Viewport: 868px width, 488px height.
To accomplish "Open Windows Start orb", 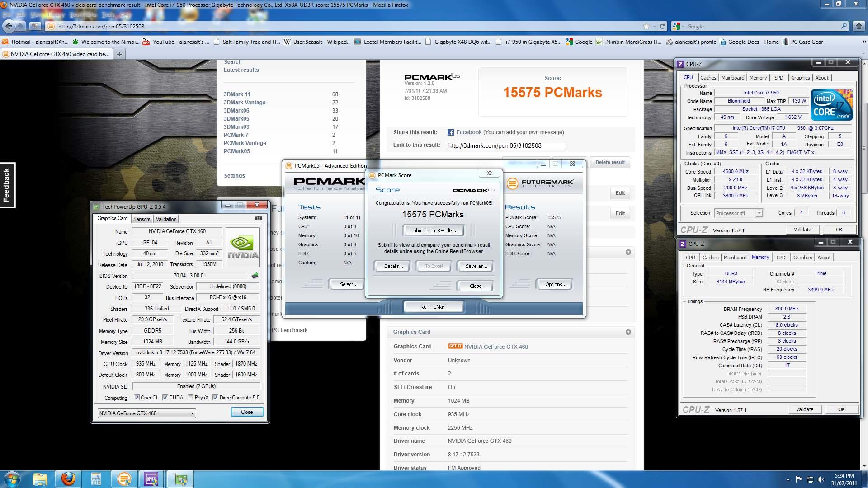I will (x=12, y=479).
